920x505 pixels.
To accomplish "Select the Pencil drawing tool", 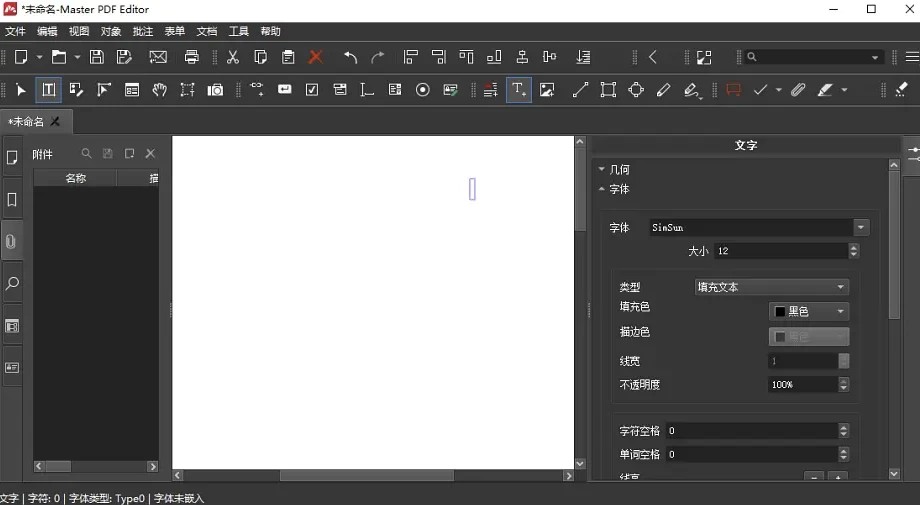I will pyautogui.click(x=663, y=90).
